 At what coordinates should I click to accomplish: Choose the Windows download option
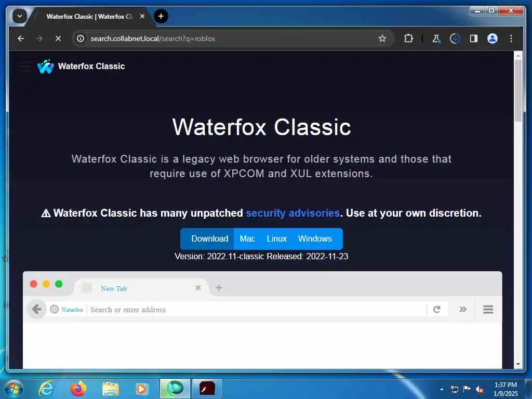[315, 239]
